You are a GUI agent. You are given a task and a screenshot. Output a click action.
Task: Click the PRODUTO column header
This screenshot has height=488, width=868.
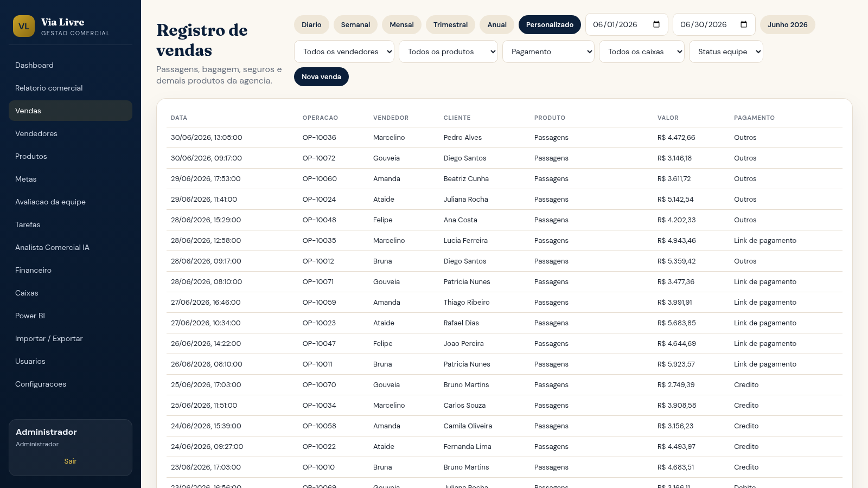tap(550, 118)
